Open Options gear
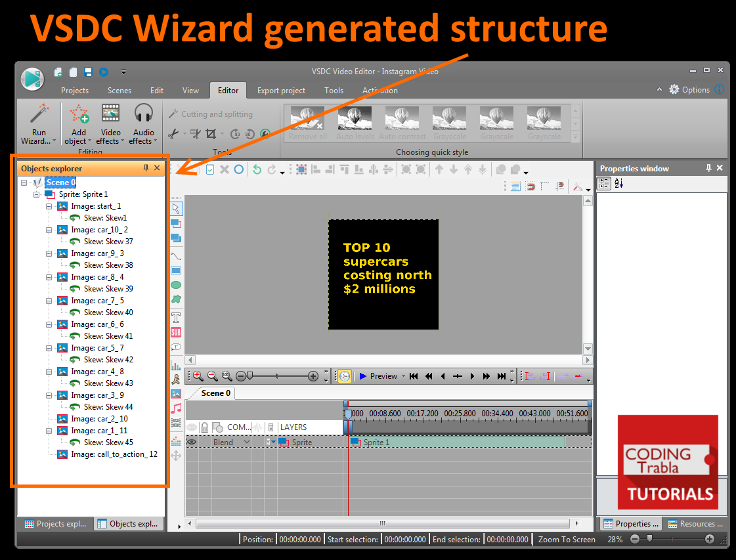Screen dimensions: 736x560 point(674,90)
